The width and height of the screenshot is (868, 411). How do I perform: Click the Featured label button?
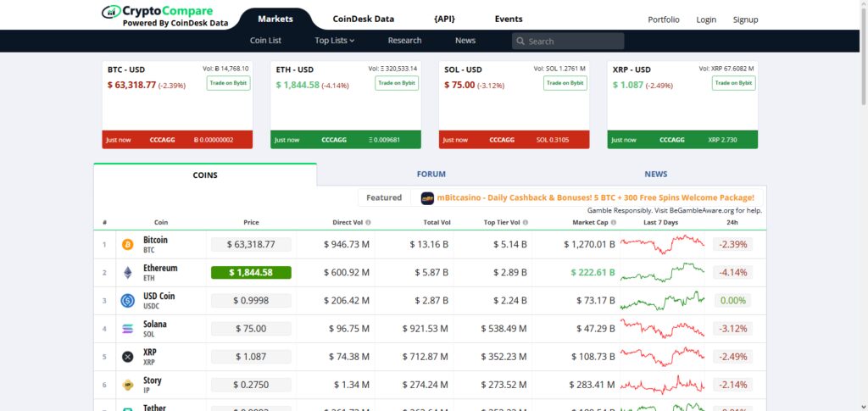[x=384, y=197]
